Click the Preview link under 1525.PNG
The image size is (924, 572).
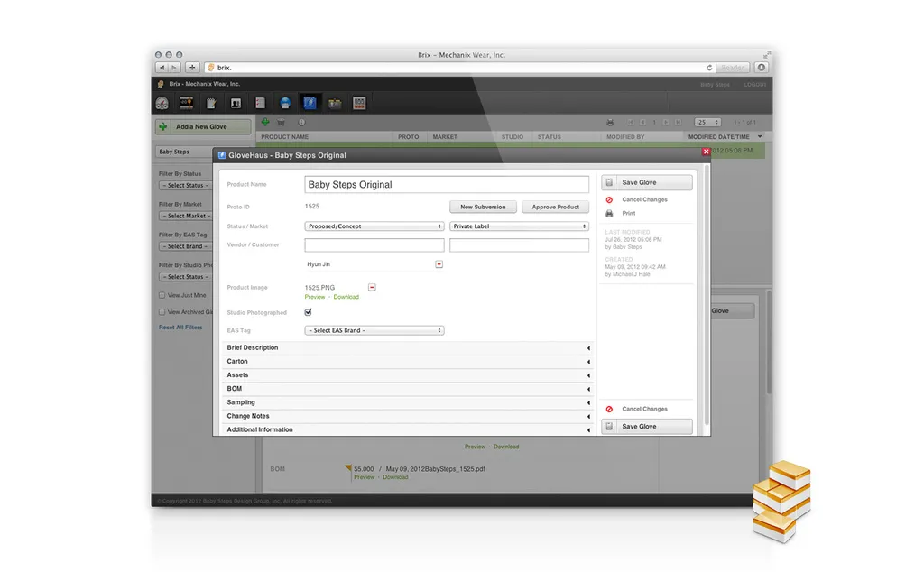point(315,297)
